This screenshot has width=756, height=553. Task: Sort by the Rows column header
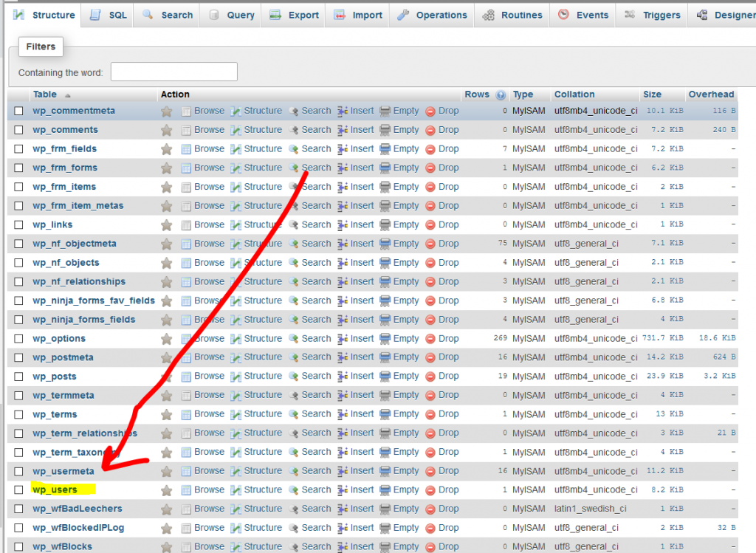[x=477, y=95]
